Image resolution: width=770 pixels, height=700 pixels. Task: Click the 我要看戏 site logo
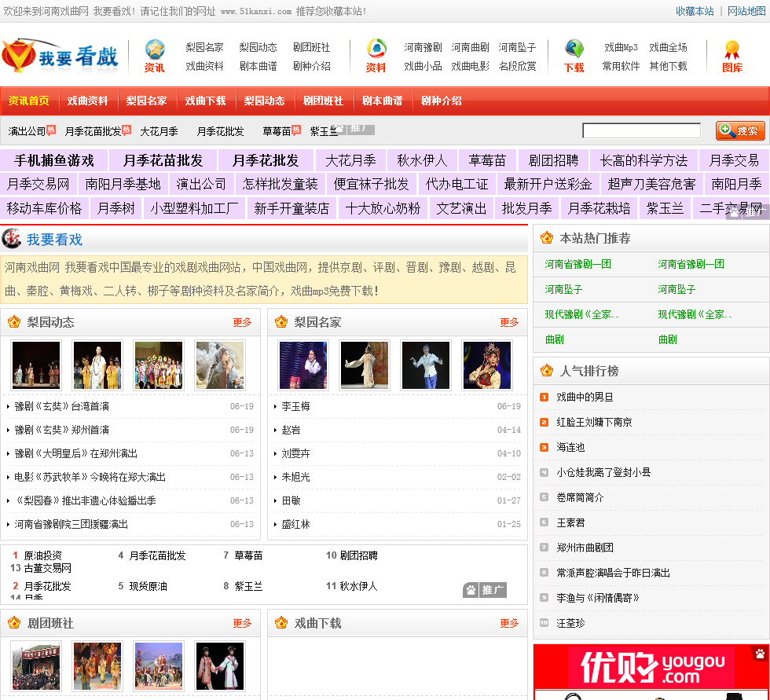pyautogui.click(x=60, y=56)
